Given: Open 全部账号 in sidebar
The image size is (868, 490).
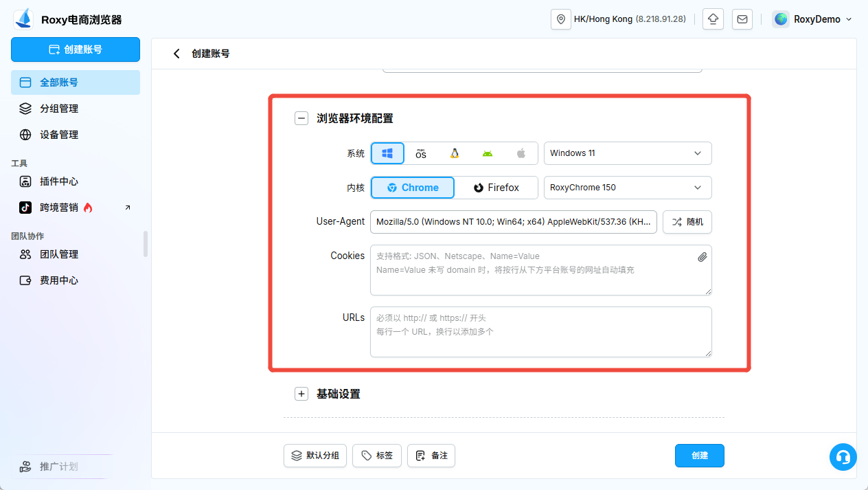Looking at the screenshot, I should pos(76,82).
